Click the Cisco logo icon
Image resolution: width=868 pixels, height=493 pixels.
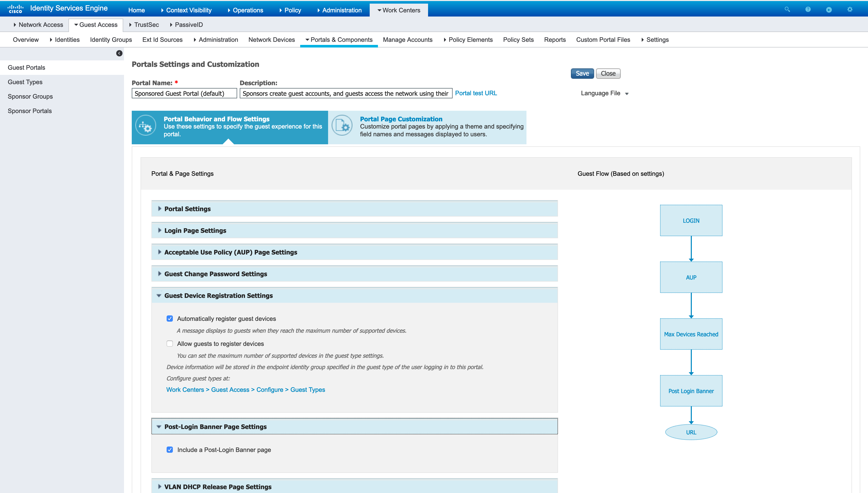(15, 9)
